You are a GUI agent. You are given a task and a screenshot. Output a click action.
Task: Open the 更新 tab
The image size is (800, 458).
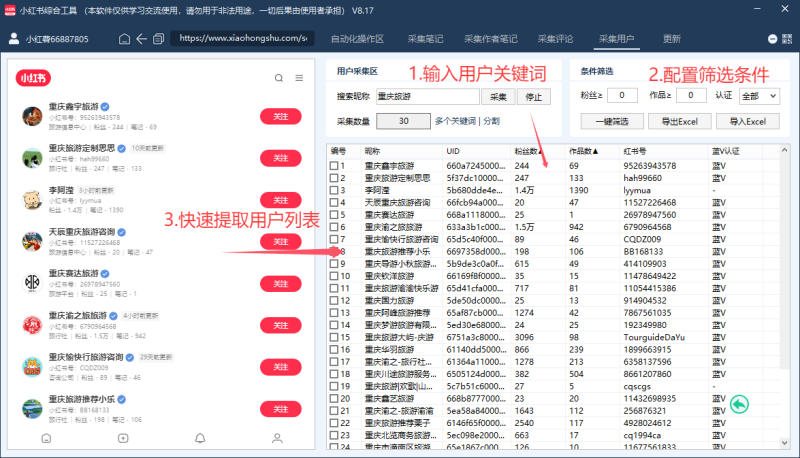point(671,39)
